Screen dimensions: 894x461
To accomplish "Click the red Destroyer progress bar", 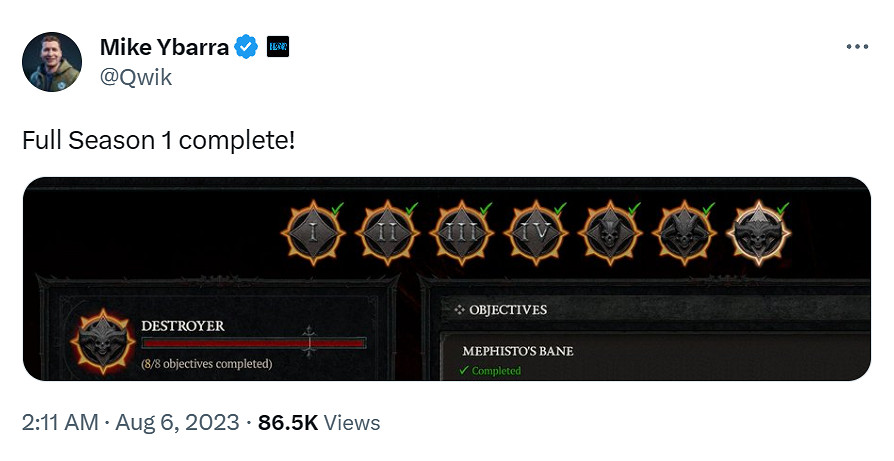I will tap(253, 343).
